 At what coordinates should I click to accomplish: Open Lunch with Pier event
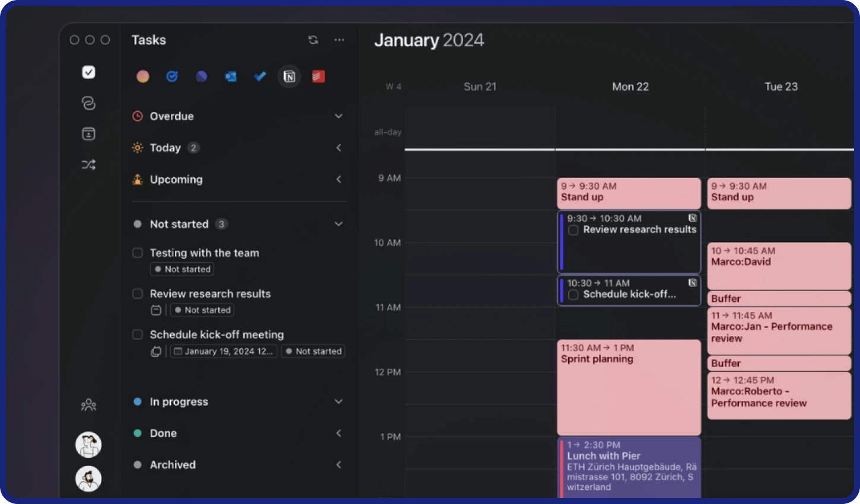[629, 468]
